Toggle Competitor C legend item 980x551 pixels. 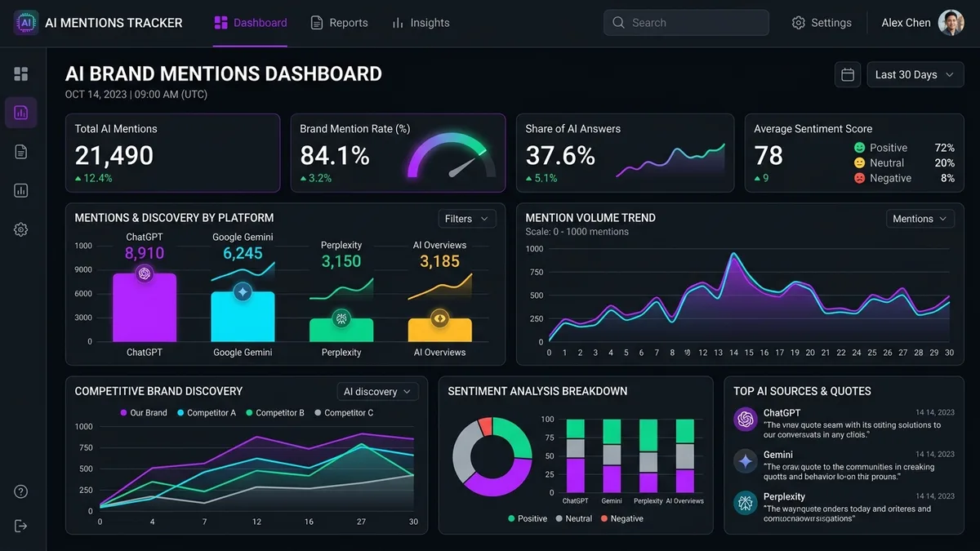pyautogui.click(x=343, y=413)
